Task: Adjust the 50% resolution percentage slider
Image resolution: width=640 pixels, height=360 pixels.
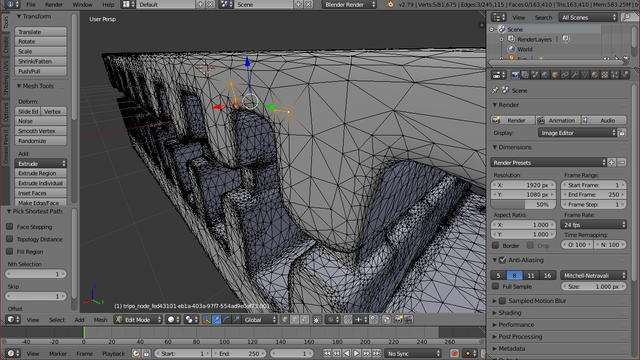Action: [523, 204]
